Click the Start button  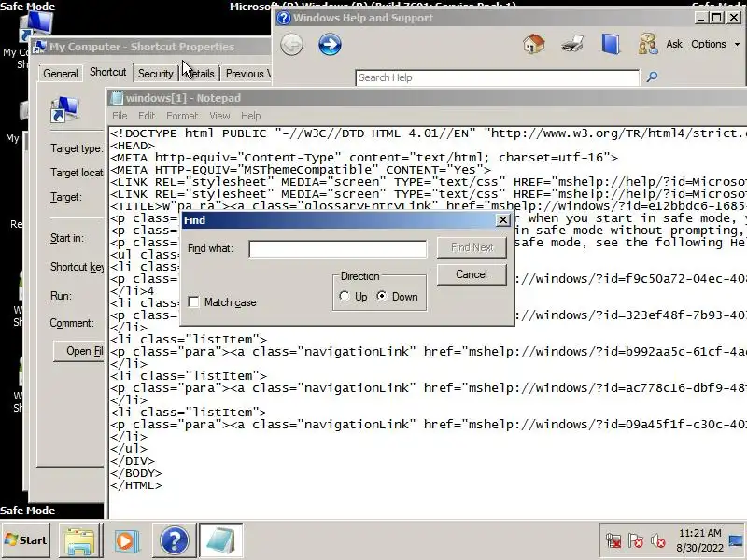pos(26,540)
